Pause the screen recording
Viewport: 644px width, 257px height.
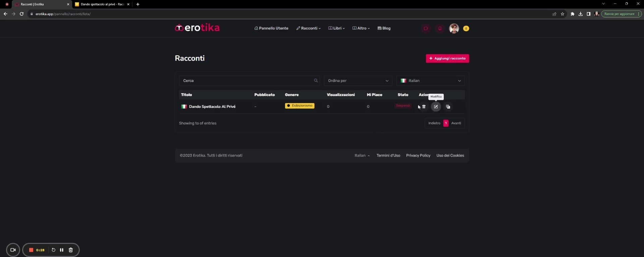tap(62, 250)
